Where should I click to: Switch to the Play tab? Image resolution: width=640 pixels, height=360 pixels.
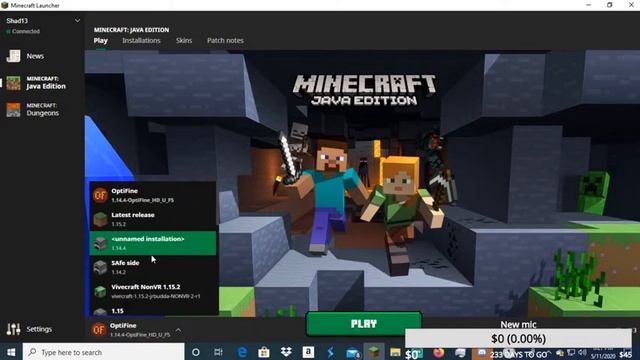click(100, 40)
